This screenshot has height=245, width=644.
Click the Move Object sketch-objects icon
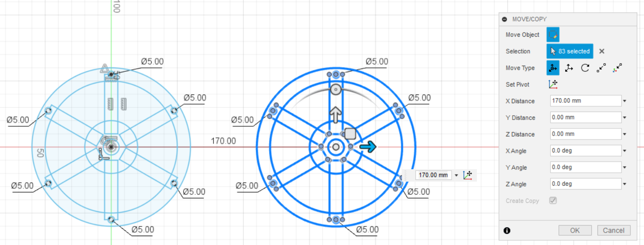pyautogui.click(x=553, y=35)
